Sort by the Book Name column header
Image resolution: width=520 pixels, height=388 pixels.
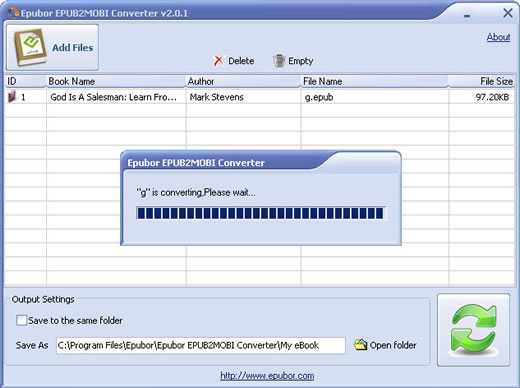[x=116, y=81]
